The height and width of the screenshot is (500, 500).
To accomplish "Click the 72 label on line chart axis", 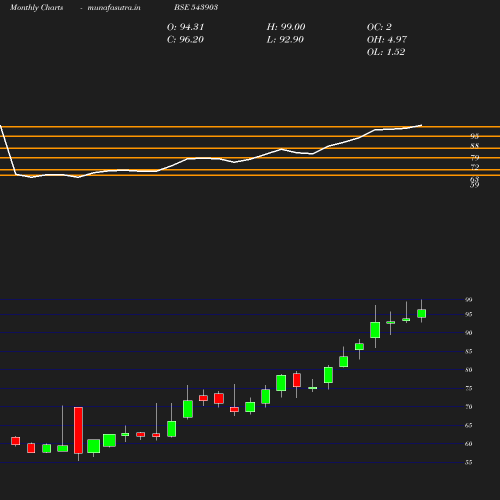I will (x=475, y=167).
